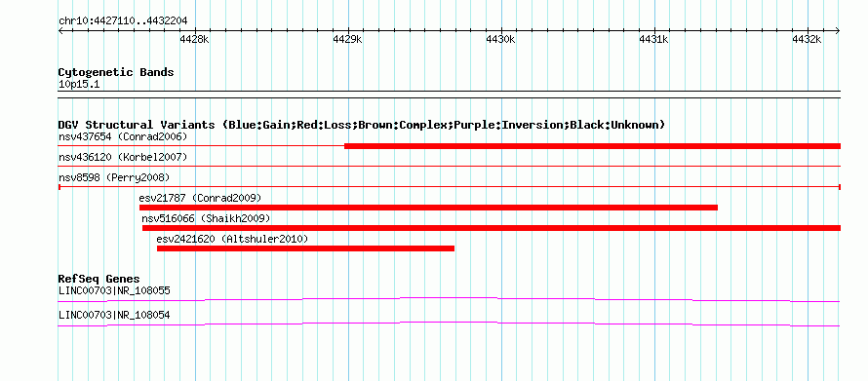Open variant label nsv516066 (Shaikh2009)
Viewport: 868px width, 381px height.
206,219
